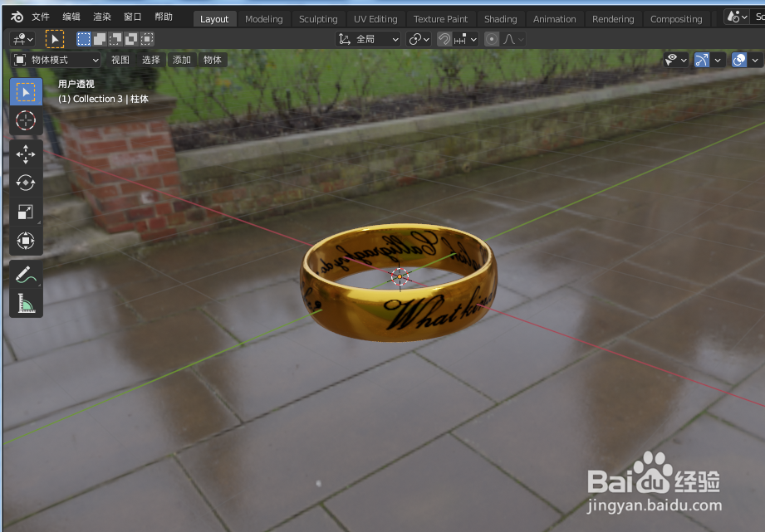Open the 物体模式 mode dropdown

[56, 60]
